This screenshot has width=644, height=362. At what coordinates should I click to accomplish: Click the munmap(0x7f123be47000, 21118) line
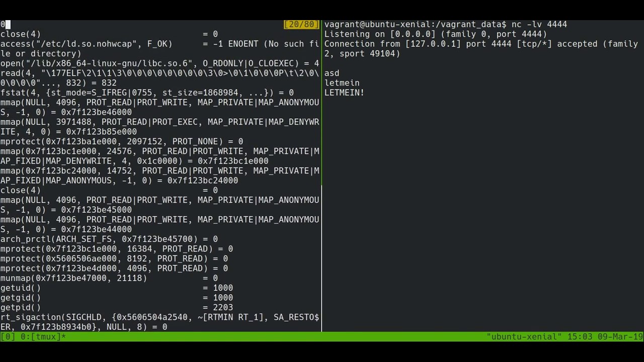click(x=109, y=278)
